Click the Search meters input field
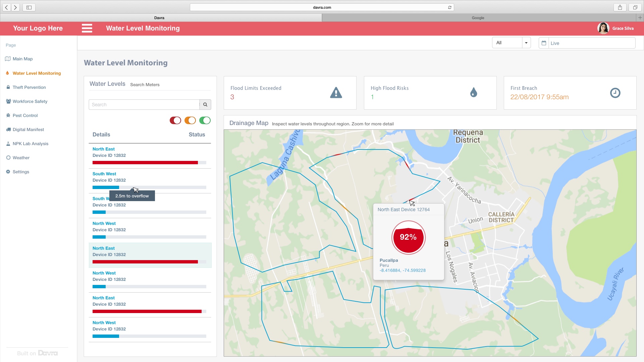644x362 pixels. click(x=144, y=105)
